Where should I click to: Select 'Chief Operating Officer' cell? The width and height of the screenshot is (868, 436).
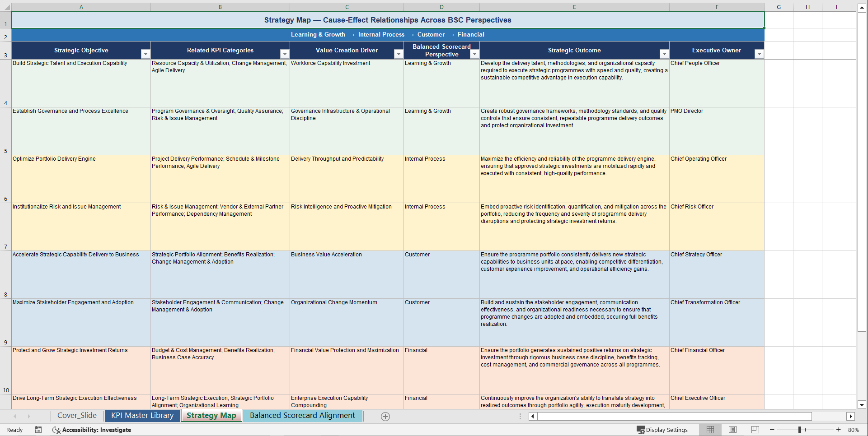tap(717, 179)
